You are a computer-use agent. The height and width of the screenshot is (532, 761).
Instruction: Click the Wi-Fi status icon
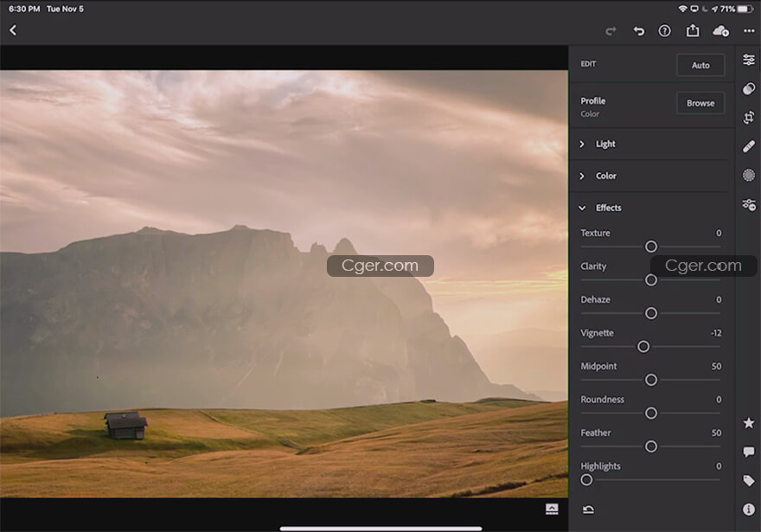tap(682, 9)
